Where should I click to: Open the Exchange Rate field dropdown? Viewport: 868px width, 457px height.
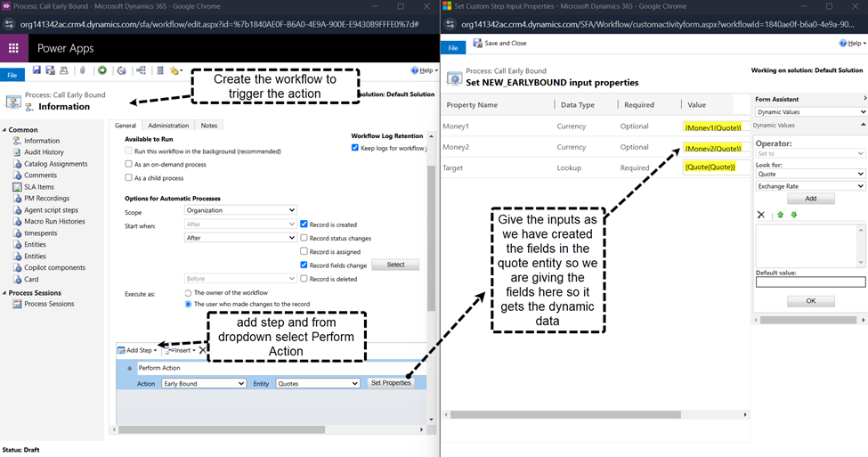tap(810, 186)
